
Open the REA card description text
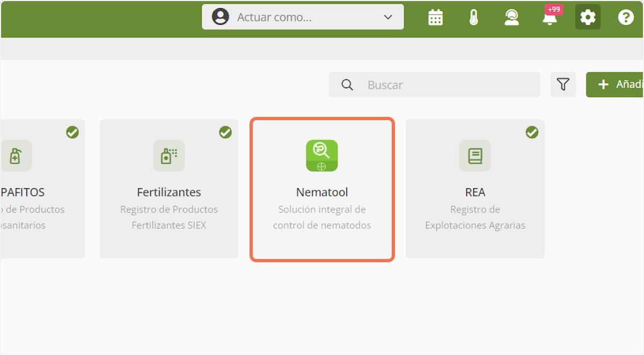point(475,217)
